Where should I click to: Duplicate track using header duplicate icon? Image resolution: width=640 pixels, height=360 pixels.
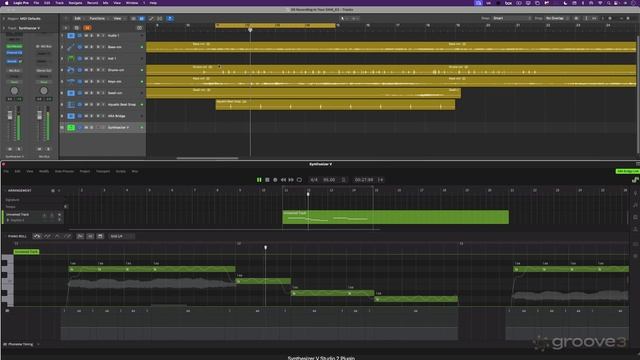[x=76, y=28]
